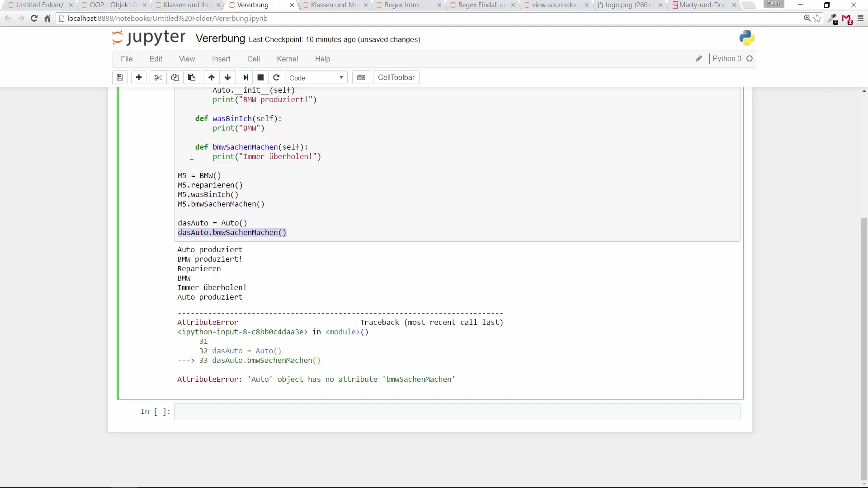This screenshot has height=488, width=868.
Task: Click the page's vertical scrollbar thumb
Action: pyautogui.click(x=864, y=349)
